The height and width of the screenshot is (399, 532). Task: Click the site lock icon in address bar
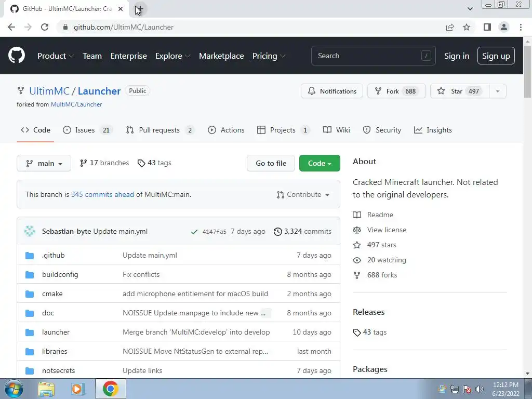click(x=65, y=27)
